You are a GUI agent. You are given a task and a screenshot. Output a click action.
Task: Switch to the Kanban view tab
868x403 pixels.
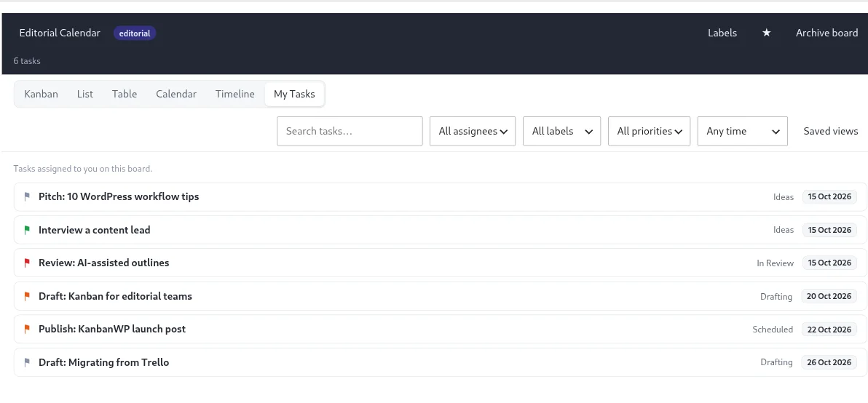41,94
